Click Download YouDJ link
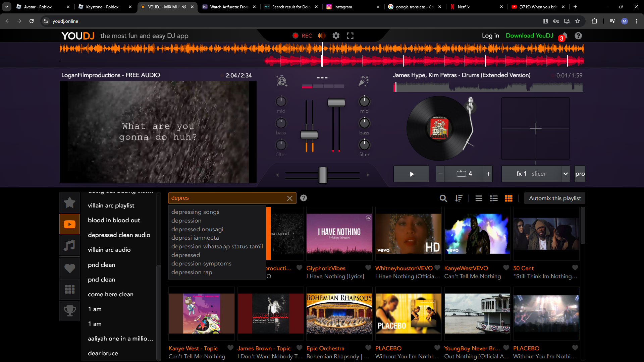This screenshot has height=362, width=644. (x=529, y=36)
